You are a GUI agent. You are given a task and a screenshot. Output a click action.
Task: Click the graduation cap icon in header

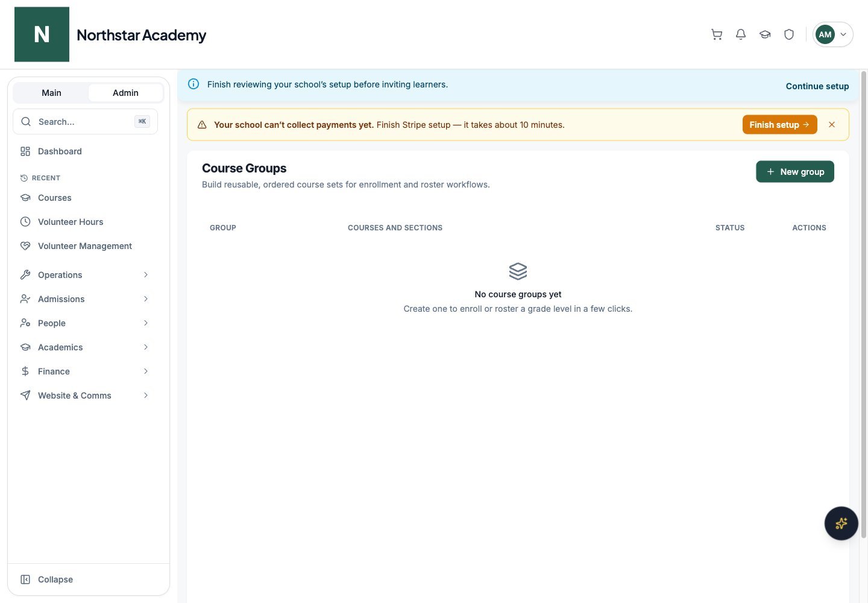pyautogui.click(x=765, y=34)
